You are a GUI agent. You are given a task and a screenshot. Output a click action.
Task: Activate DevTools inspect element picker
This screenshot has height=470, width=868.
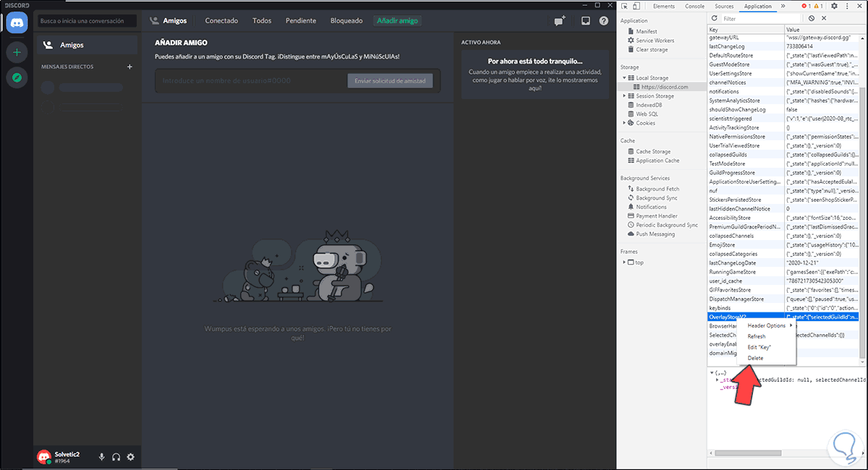626,6
